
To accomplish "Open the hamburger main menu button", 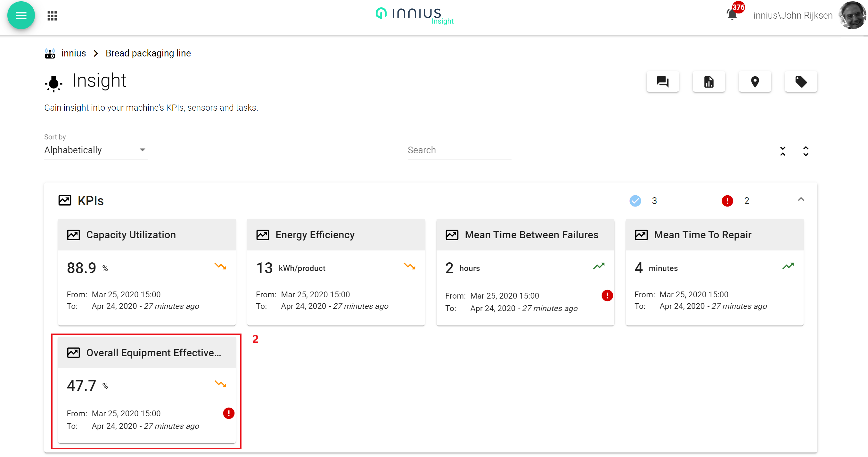I will pyautogui.click(x=21, y=15).
